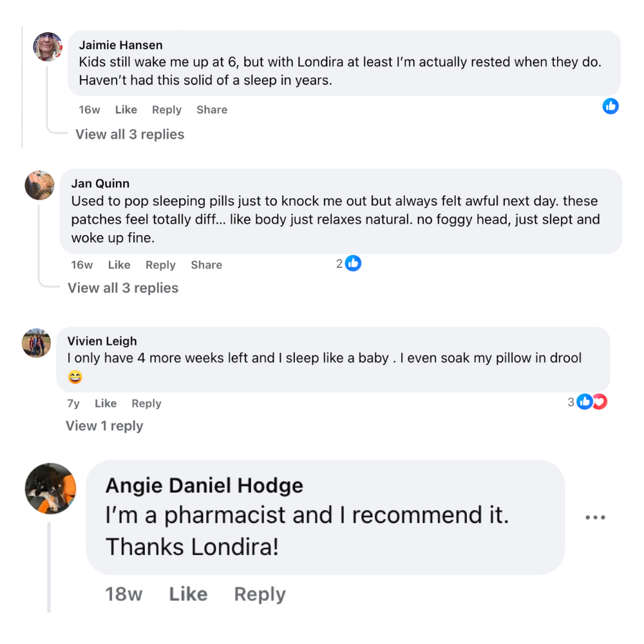This screenshot has width=644, height=644.
Task: Share Jaimie Hansen's comment
Action: click(x=212, y=109)
